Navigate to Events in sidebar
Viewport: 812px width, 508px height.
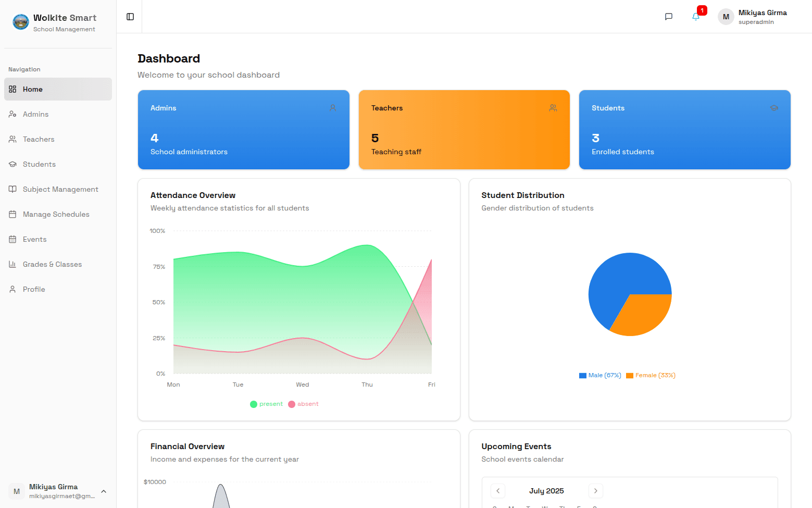34,239
